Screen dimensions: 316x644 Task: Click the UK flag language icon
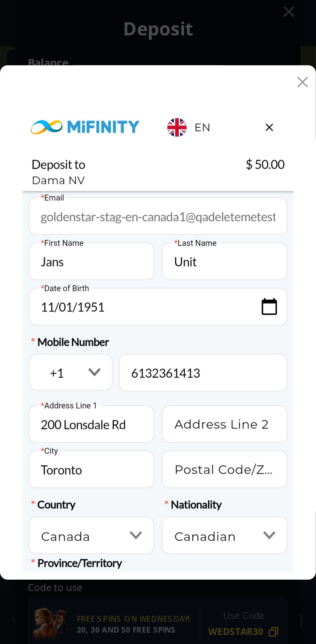point(177,127)
